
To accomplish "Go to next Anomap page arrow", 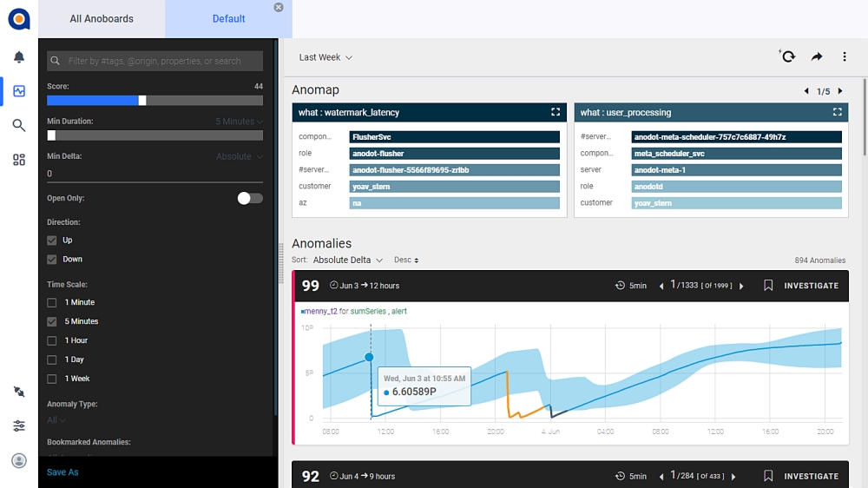I will tap(840, 91).
